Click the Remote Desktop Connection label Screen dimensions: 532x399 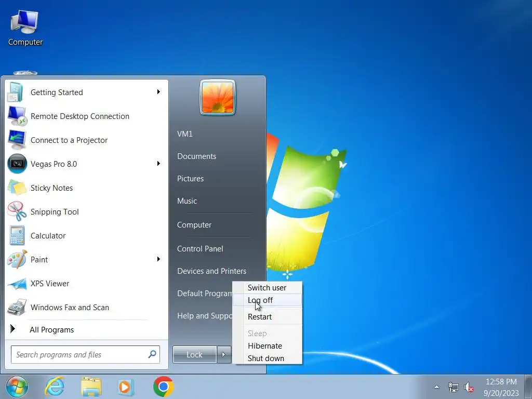(79, 116)
